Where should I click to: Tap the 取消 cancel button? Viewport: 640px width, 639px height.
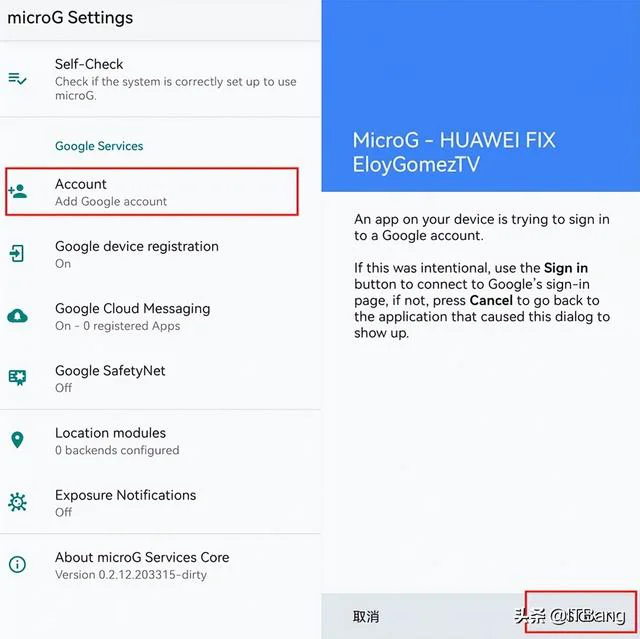pyautogui.click(x=366, y=616)
